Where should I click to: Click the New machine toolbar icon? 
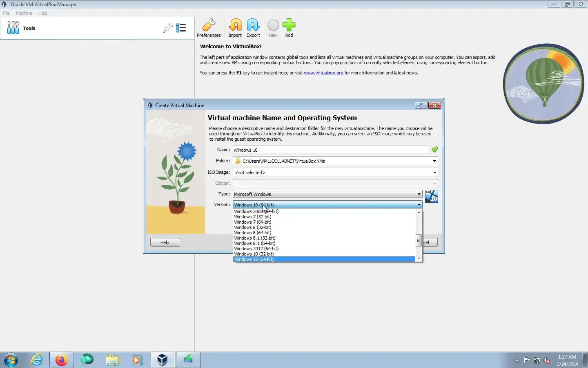[x=273, y=28]
